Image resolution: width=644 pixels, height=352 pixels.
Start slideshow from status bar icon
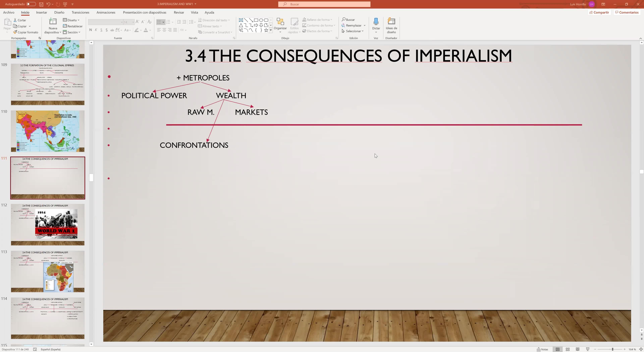(x=587, y=349)
